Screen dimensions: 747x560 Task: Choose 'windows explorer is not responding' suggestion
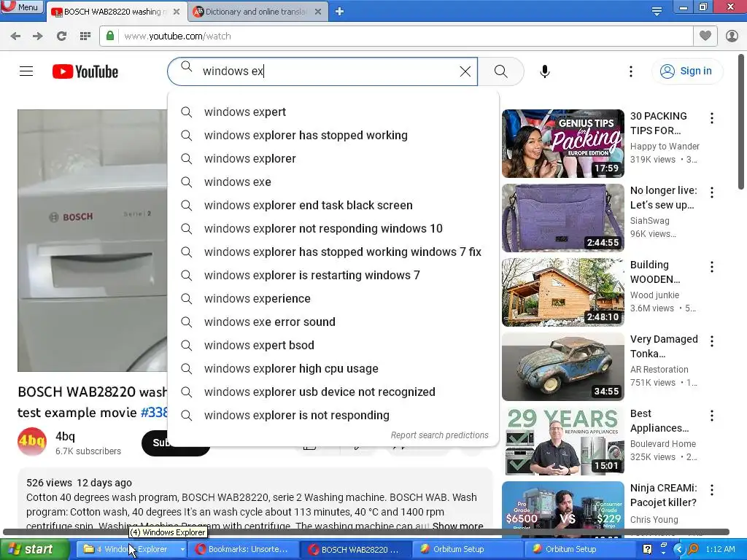point(333,415)
